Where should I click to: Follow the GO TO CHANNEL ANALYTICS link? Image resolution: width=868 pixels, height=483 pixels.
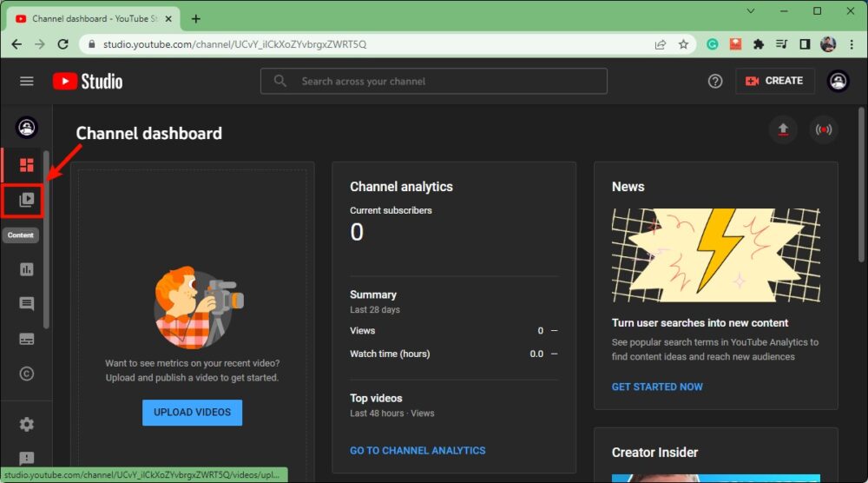point(418,450)
